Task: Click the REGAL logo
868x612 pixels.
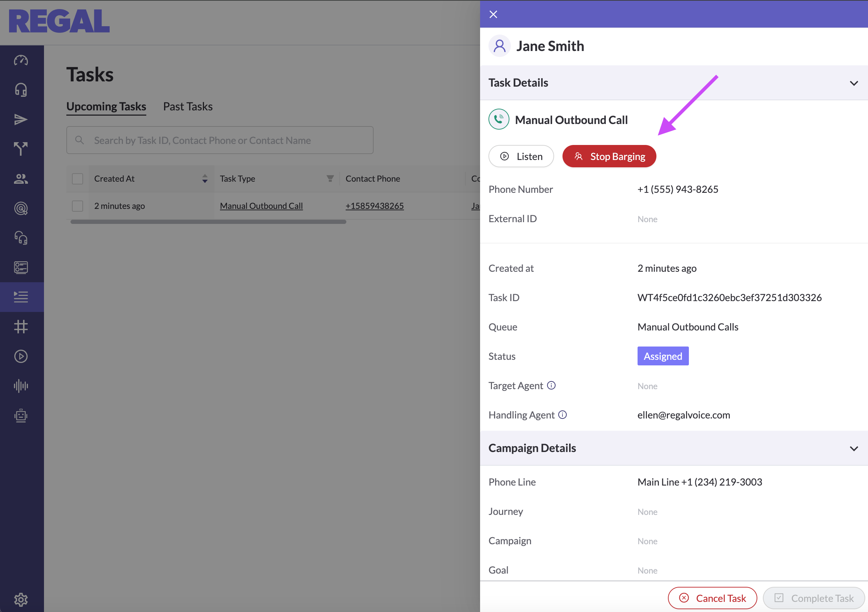Action: [59, 21]
